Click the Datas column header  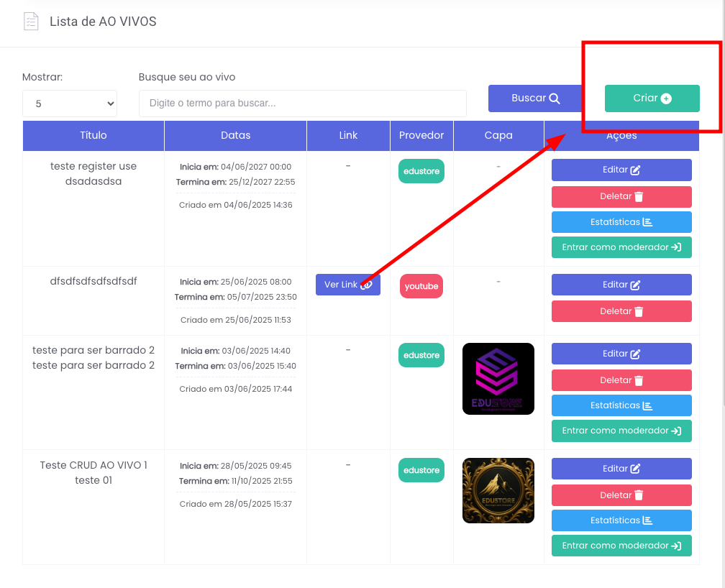[x=235, y=135]
